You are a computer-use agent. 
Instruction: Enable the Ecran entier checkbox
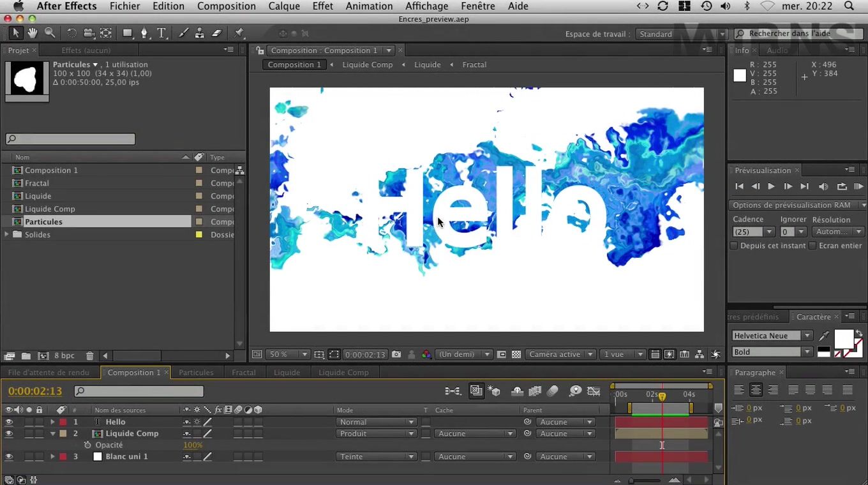pyautogui.click(x=812, y=246)
